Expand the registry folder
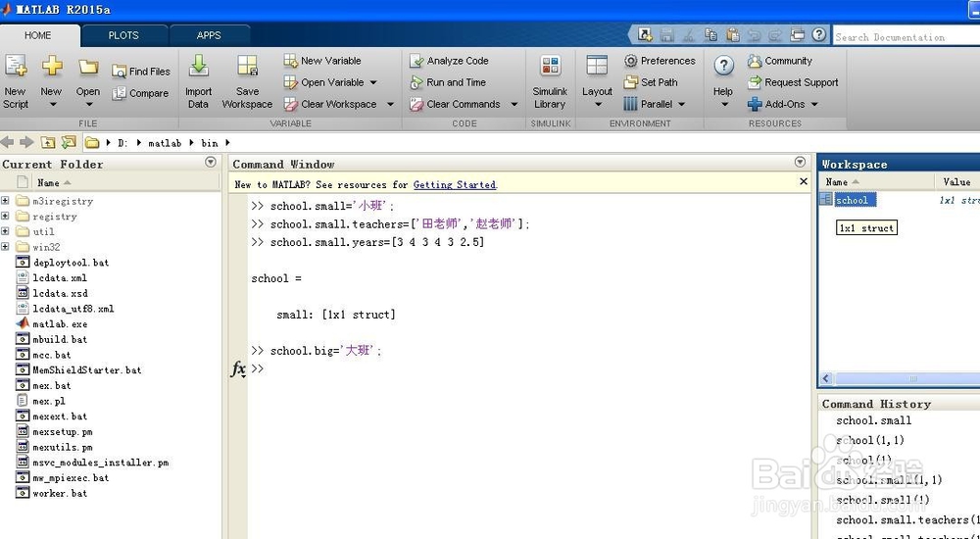 [5, 217]
